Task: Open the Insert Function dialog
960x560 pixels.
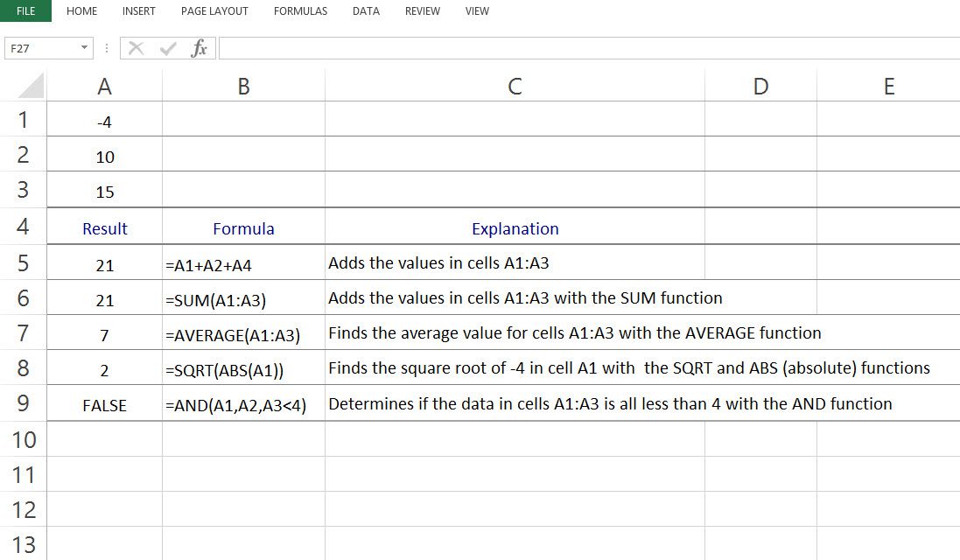Action: [x=199, y=48]
